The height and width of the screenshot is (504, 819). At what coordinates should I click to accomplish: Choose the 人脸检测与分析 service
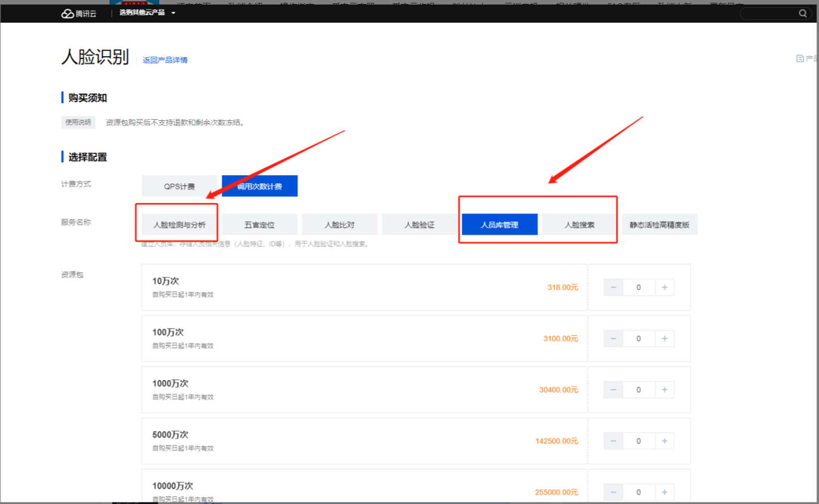tap(179, 225)
